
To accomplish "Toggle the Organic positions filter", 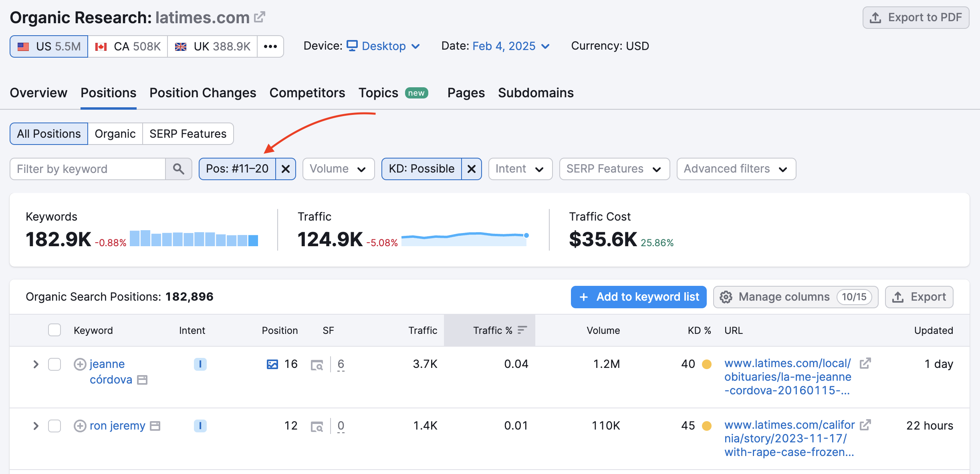I will pyautogui.click(x=114, y=133).
